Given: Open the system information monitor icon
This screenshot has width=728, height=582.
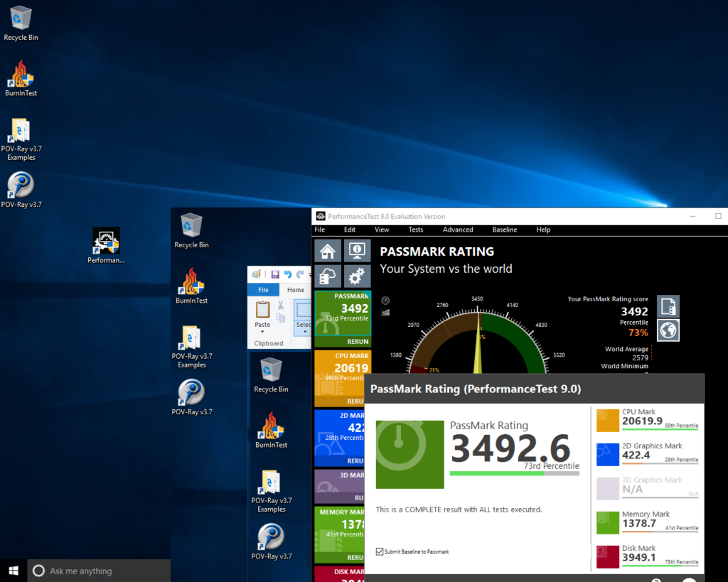Looking at the screenshot, I should pos(357,251).
